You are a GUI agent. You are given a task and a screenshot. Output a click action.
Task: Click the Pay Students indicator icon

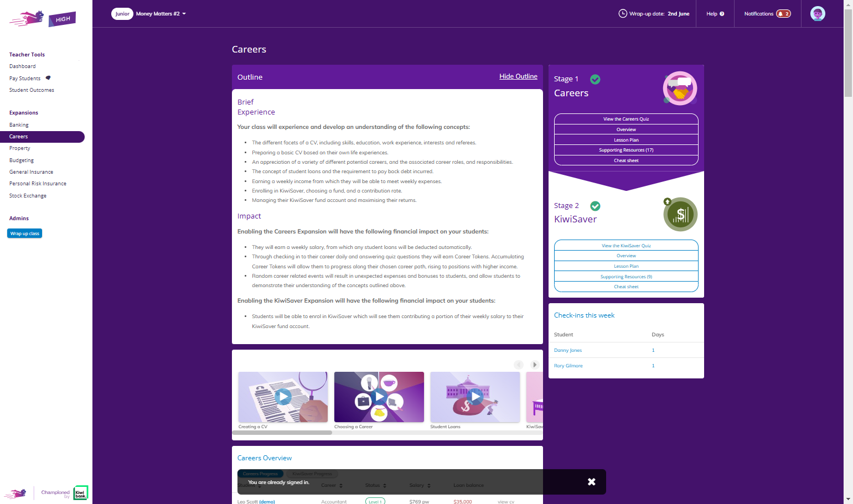48,78
